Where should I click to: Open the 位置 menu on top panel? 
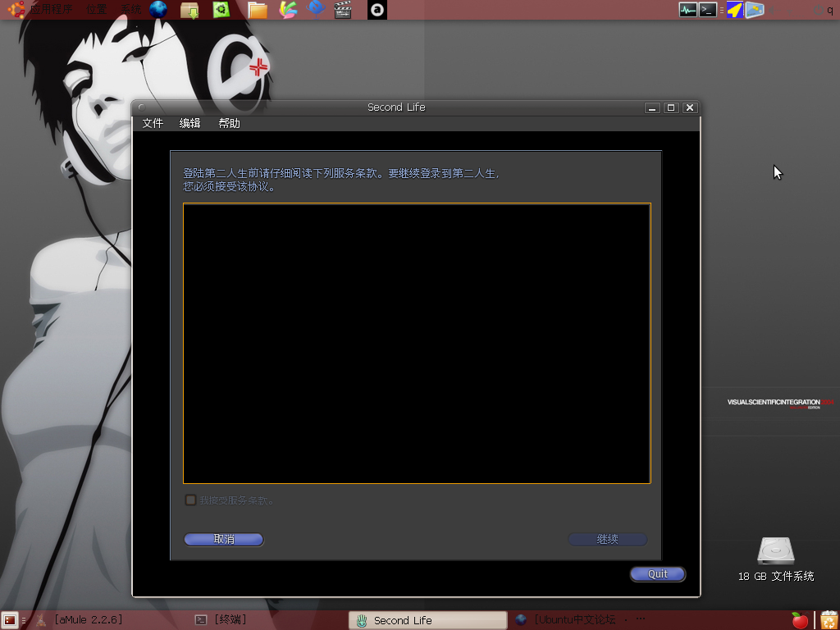tap(97, 10)
